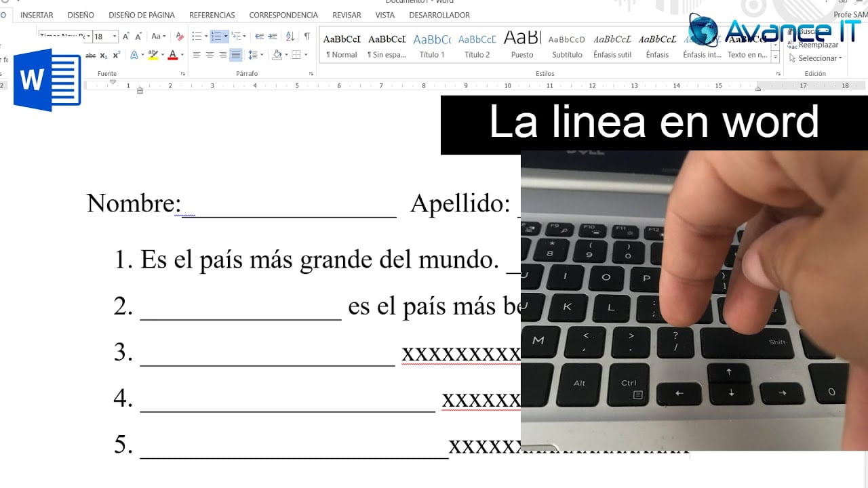Click the increase font size icon
Screen dimensions: 868x488
(126, 37)
